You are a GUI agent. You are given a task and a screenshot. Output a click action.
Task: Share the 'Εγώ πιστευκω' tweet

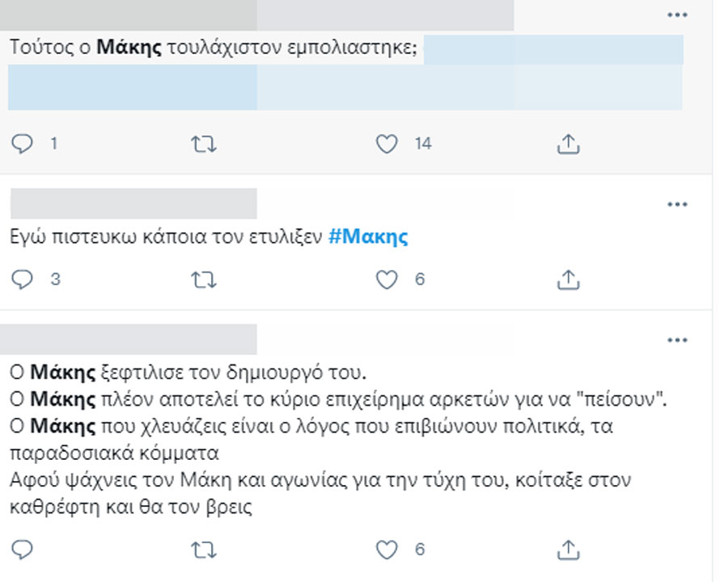[569, 280]
